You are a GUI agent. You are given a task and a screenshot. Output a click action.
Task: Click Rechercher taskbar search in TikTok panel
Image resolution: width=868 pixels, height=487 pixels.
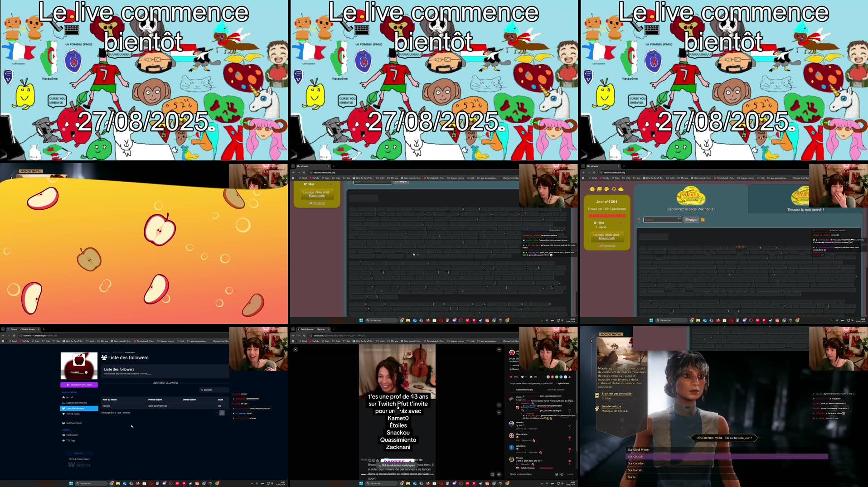[381, 483]
